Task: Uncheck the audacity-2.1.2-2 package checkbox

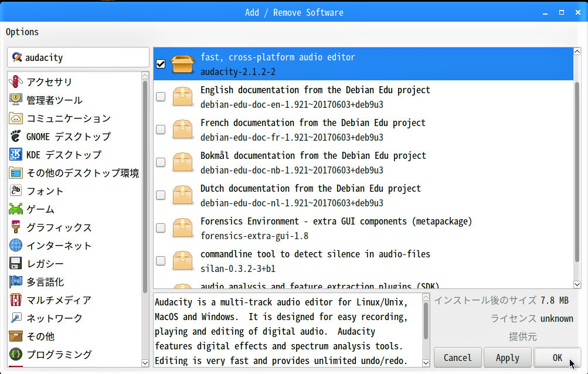Action: click(x=161, y=64)
